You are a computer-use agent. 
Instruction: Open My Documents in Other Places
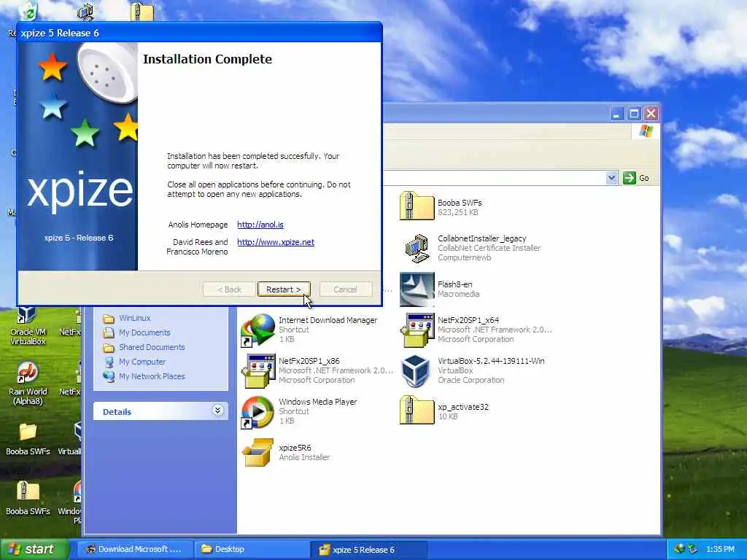click(x=144, y=332)
